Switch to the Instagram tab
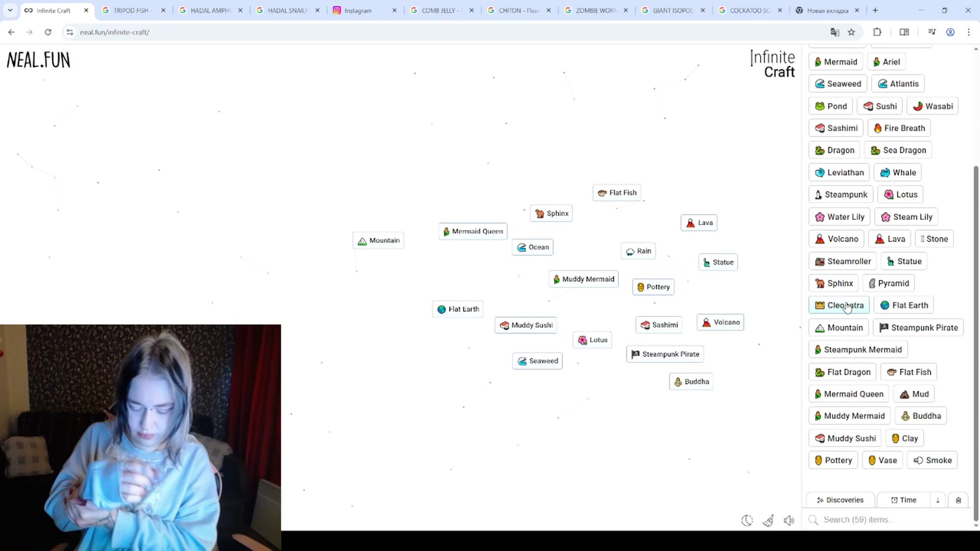980x551 pixels. click(365, 10)
